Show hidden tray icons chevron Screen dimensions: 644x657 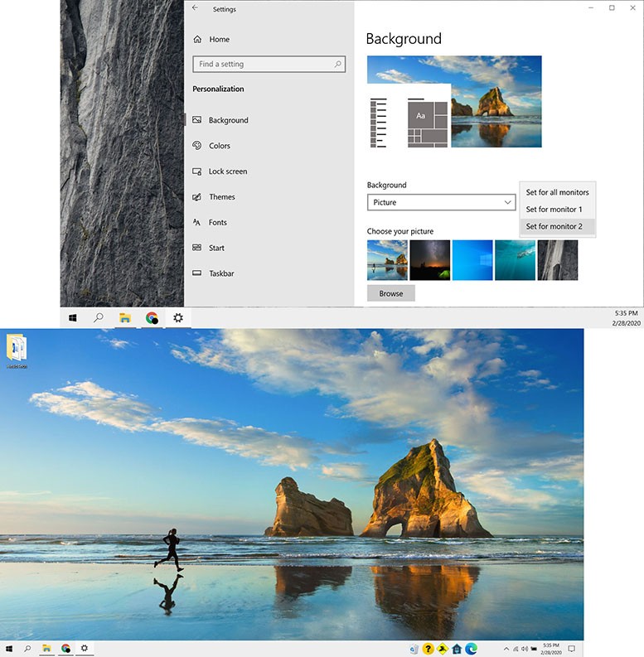coord(506,649)
